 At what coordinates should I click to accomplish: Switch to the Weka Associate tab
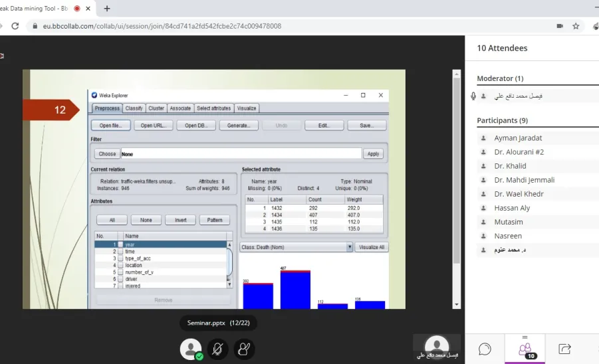[x=180, y=108]
